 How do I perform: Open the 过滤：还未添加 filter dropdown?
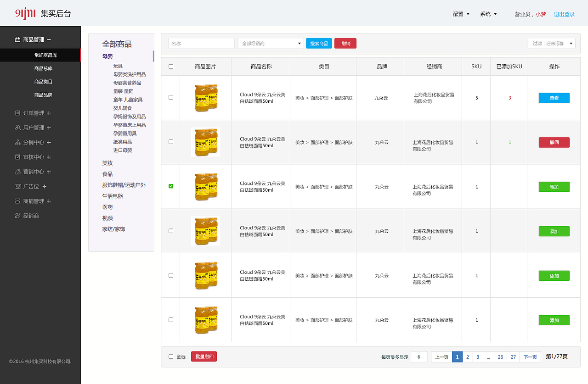551,43
